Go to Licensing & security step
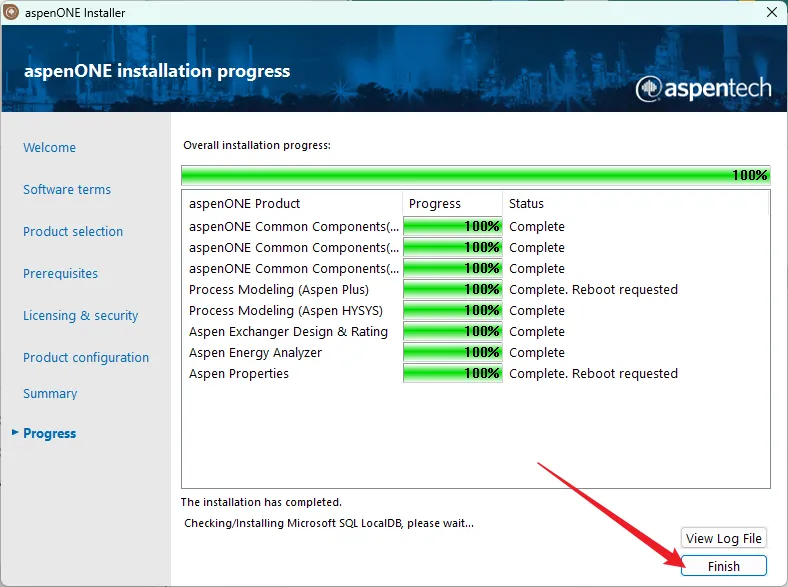Image resolution: width=788 pixels, height=587 pixels. [80, 315]
